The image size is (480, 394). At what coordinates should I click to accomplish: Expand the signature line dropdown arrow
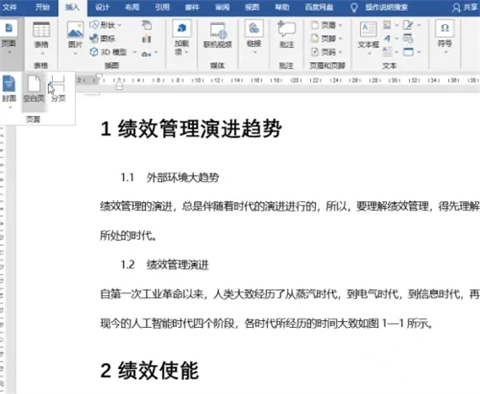419,25
